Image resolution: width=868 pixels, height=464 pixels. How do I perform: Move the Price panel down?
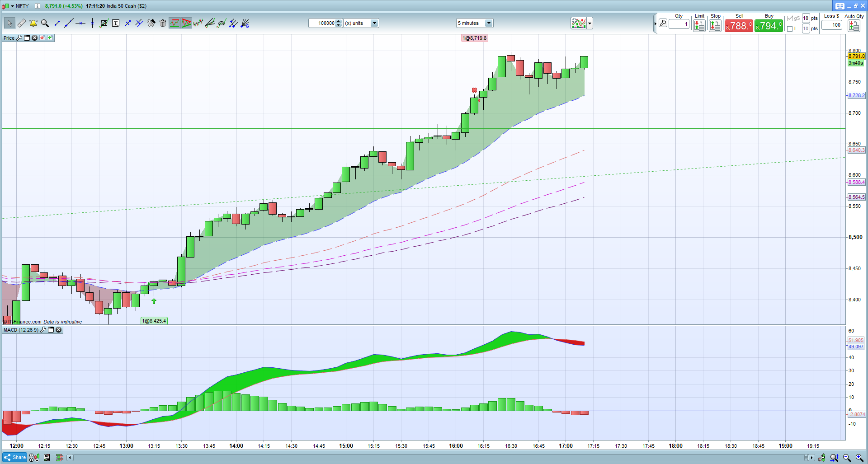click(x=42, y=38)
